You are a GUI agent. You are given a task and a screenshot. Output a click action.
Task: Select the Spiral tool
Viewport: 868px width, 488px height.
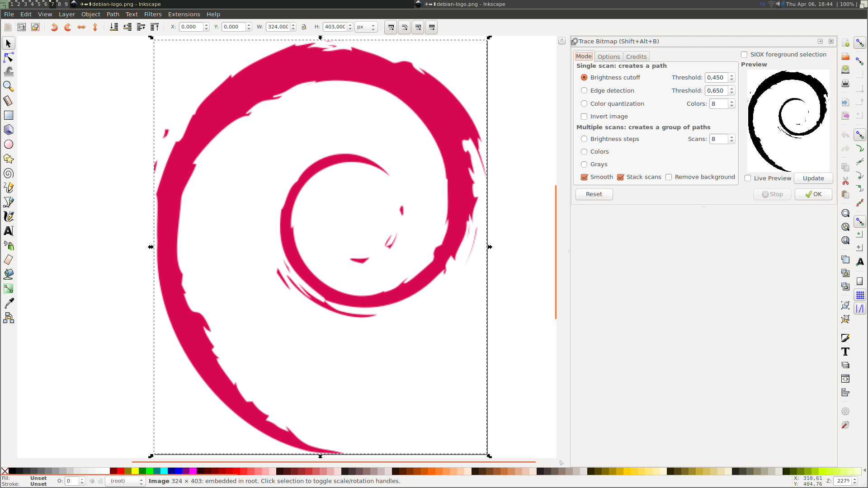click(x=8, y=174)
